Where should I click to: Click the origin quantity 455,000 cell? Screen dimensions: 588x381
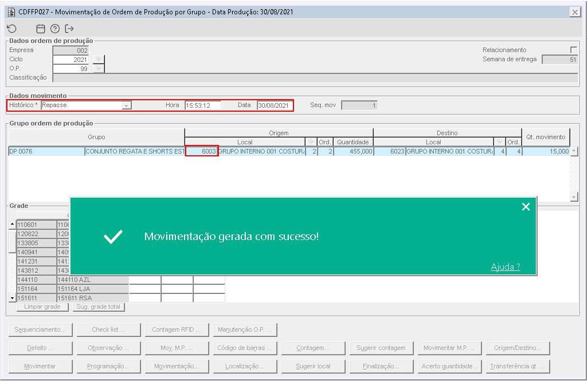pyautogui.click(x=353, y=151)
